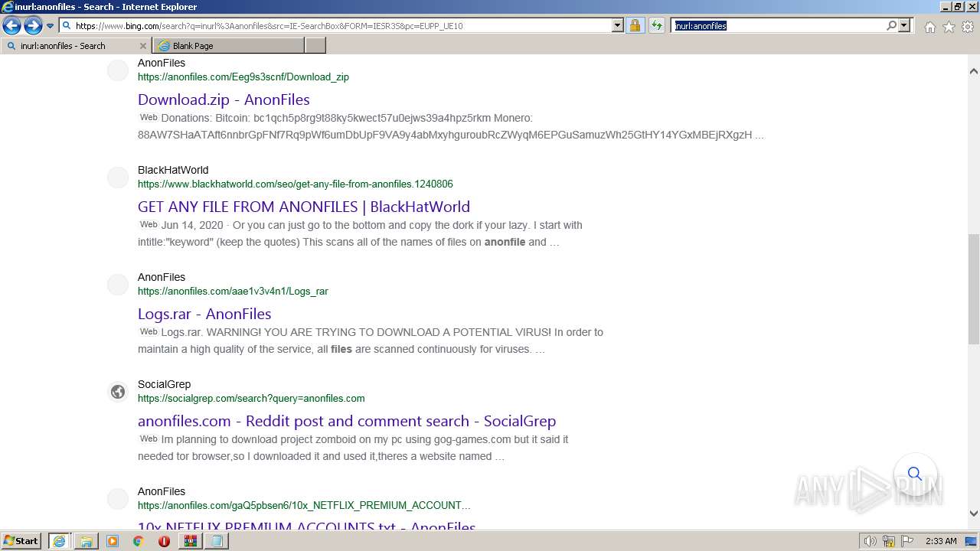Click the floating blue search magnifier button

915,474
